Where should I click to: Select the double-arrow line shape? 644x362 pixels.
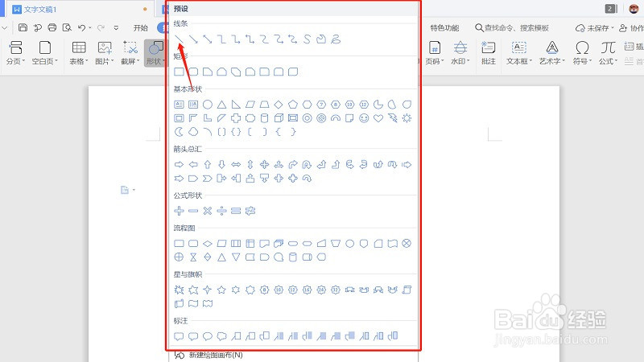[x=208, y=39]
